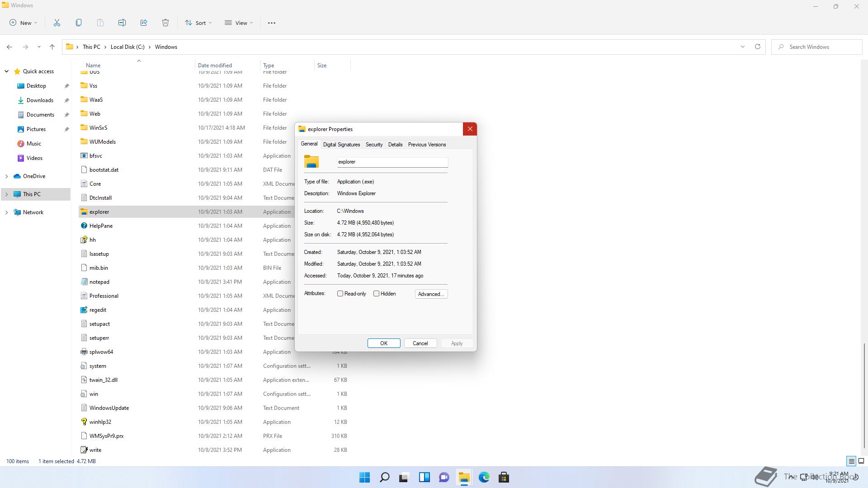Click the file list vertical scrollbar
The height and width of the screenshot is (488, 868).
864,395
